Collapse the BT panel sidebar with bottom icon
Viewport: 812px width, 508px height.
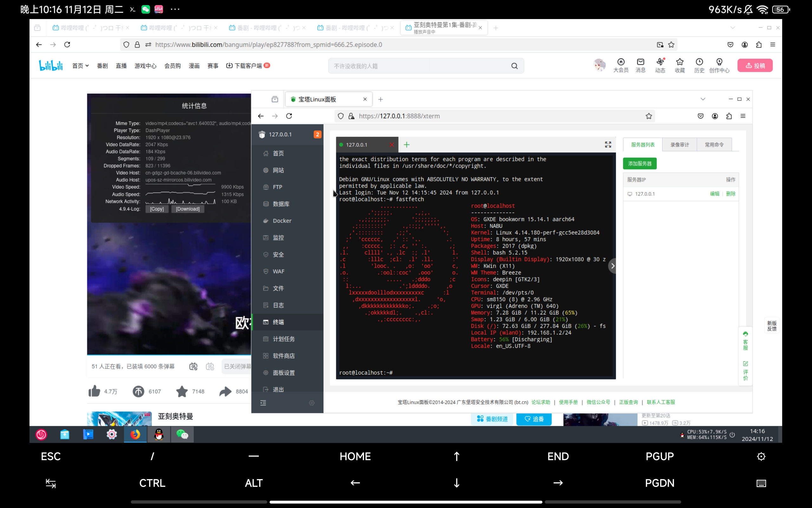coord(263,403)
